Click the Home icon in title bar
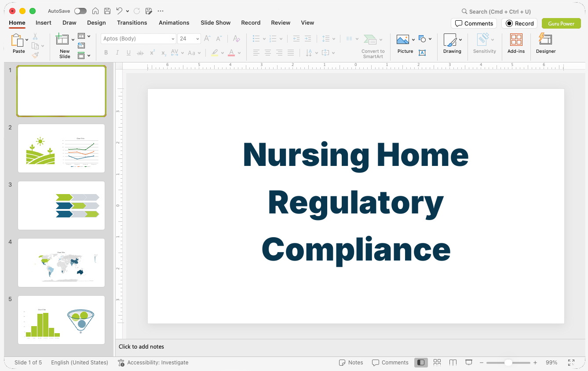 point(95,11)
